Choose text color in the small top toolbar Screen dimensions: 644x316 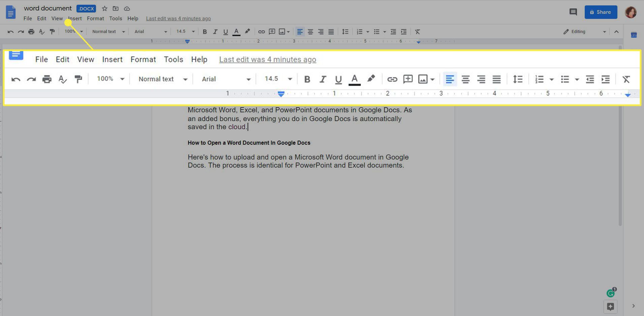click(x=236, y=32)
